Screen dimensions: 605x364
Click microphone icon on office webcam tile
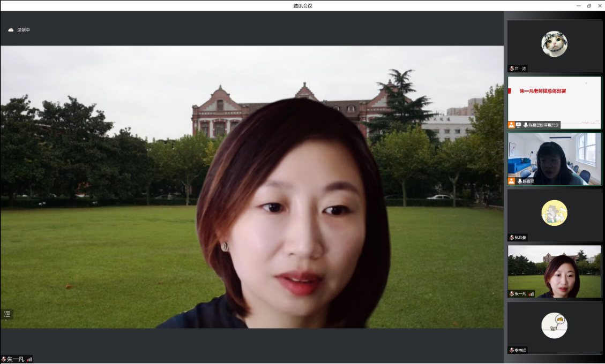(x=519, y=181)
